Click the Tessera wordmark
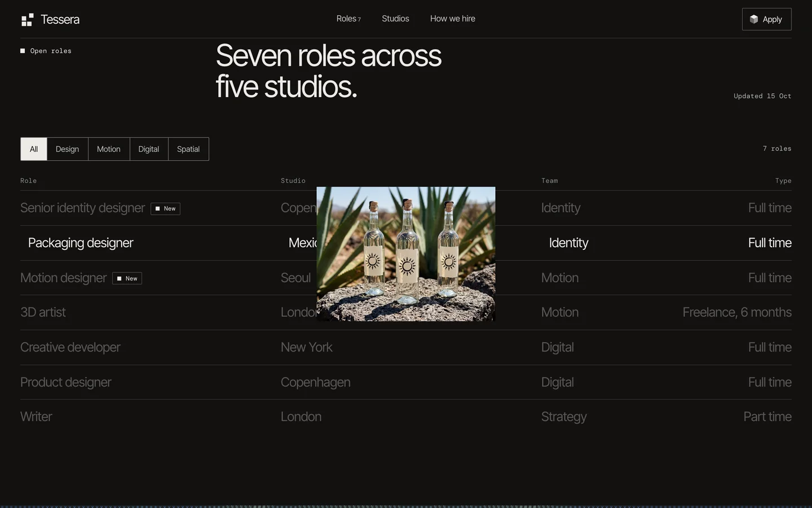Image resolution: width=812 pixels, height=508 pixels. pos(60,20)
